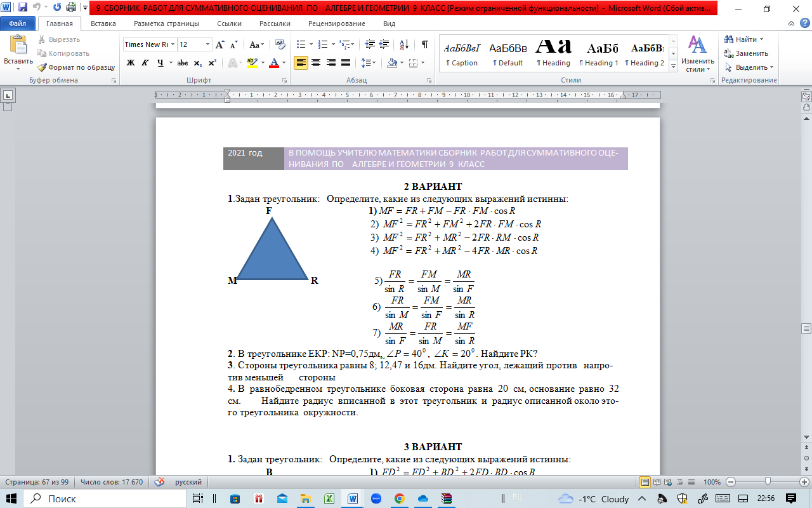Image resolution: width=812 pixels, height=508 pixels.
Task: Open Chrome from Windows taskbar
Action: coord(399,498)
